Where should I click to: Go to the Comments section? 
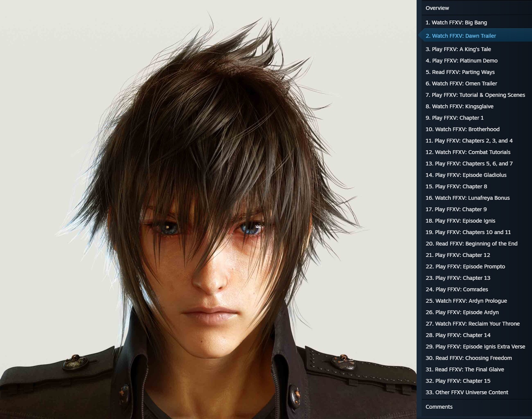pos(439,407)
